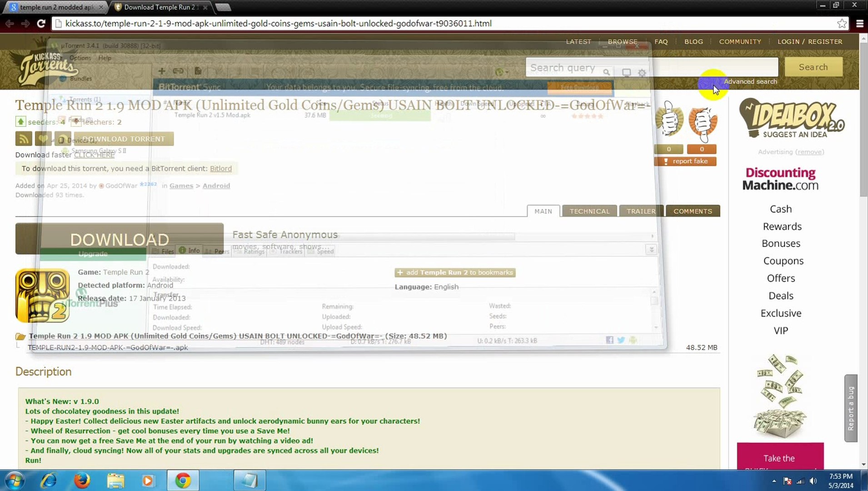Switch to the 'temple run 2 modded apk' browser tab
Screen dimensions: 868x491
pos(57,7)
